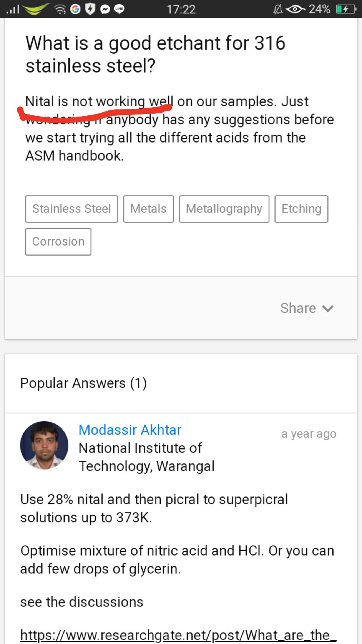Tap the eye comfort icon in status bar
This screenshot has height=644, width=362.
click(296, 9)
